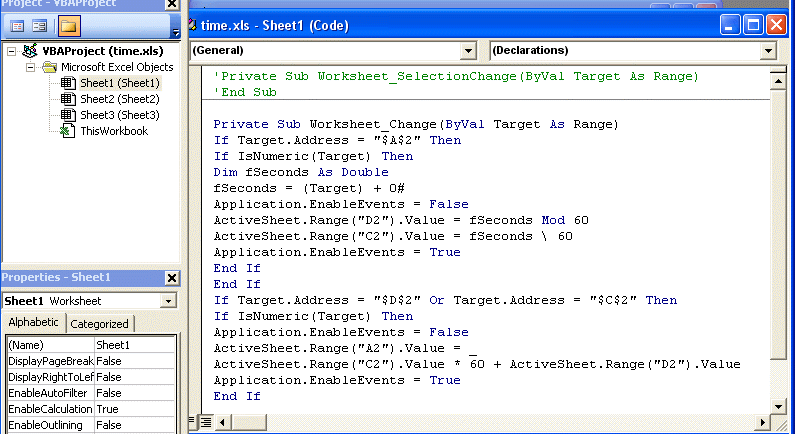Click the EnableCalculation value True
This screenshot has height=434, width=798.
point(135,409)
